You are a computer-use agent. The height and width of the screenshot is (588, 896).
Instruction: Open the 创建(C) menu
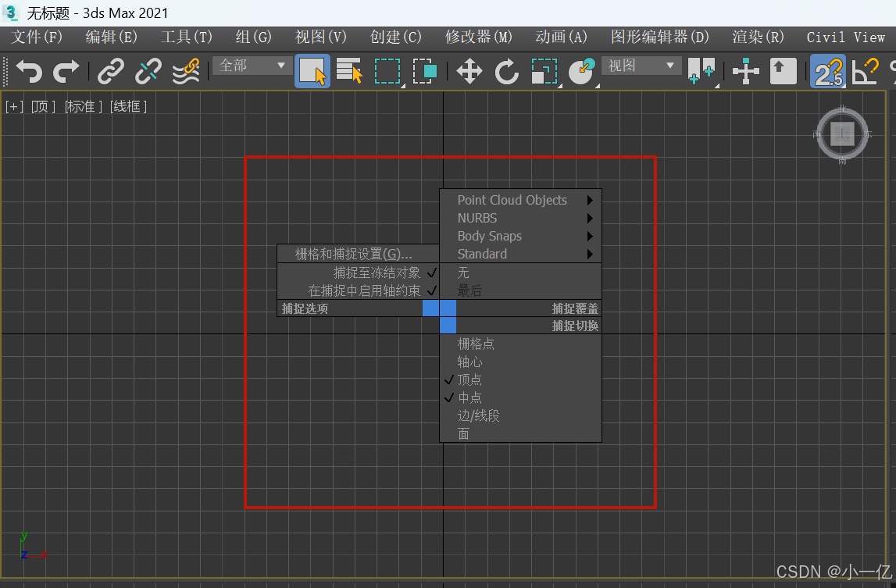coord(395,37)
